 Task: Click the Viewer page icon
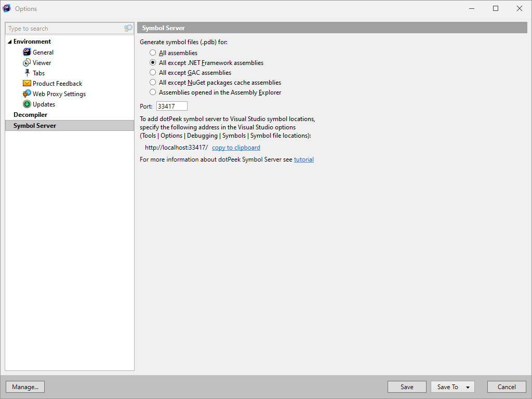click(27, 63)
